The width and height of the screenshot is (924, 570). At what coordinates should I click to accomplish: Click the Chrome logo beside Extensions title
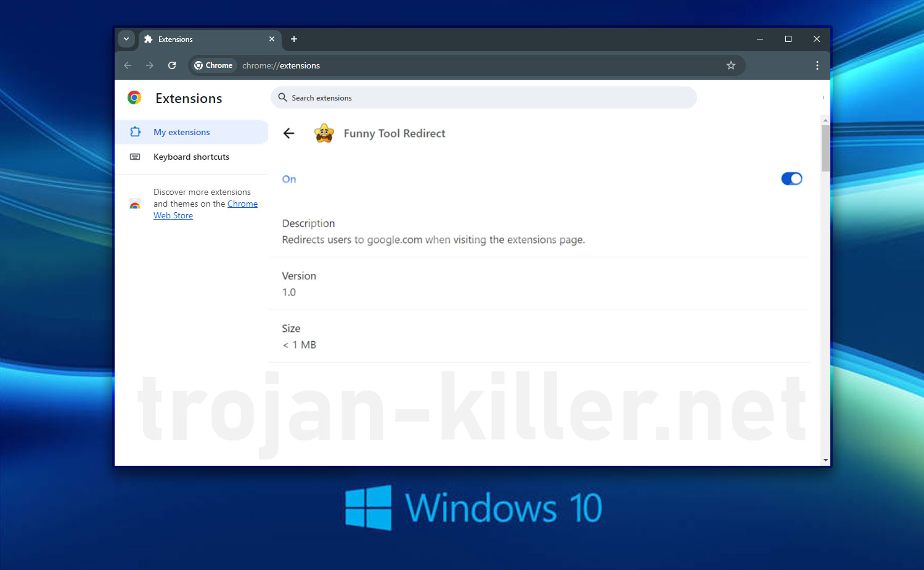tap(134, 97)
